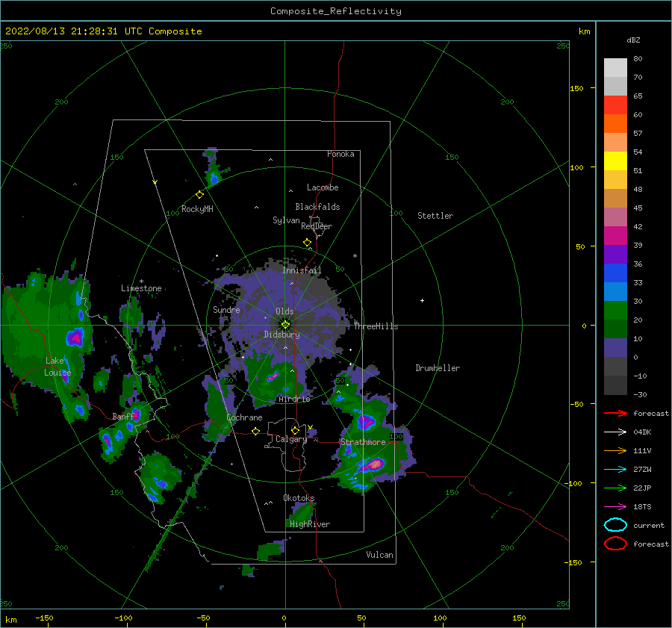
Task: Click the Innisfail city label
Action: coord(302,270)
